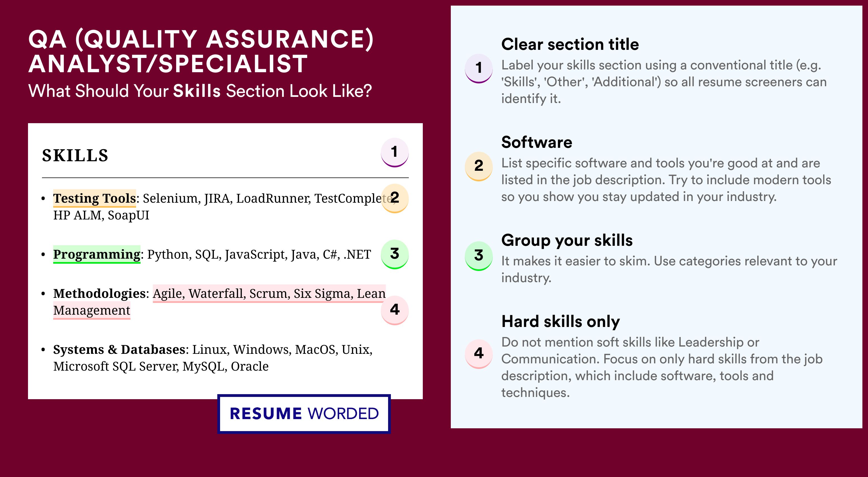The width and height of the screenshot is (868, 477).
Task: Click the pink number 4 badge beside Methodologies
Action: [x=395, y=310]
